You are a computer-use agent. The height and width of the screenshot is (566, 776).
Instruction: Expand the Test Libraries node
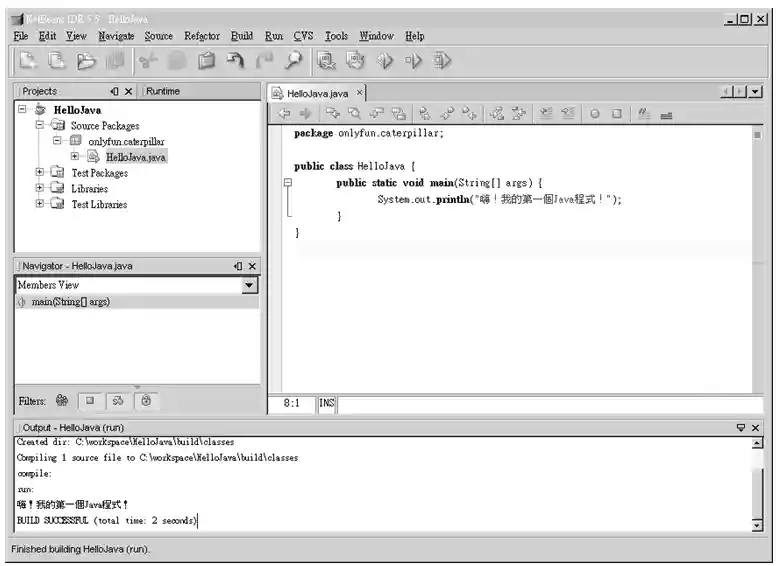click(x=40, y=203)
